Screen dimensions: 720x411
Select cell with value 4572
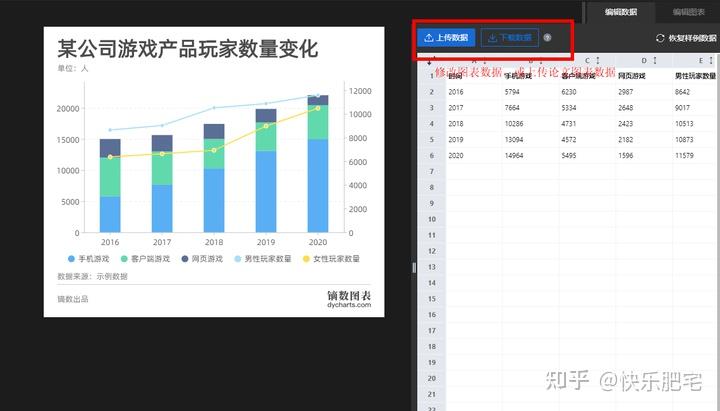click(x=587, y=140)
